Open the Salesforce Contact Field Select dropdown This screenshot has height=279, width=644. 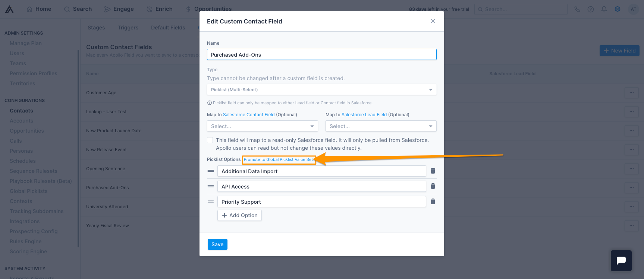pos(262,126)
